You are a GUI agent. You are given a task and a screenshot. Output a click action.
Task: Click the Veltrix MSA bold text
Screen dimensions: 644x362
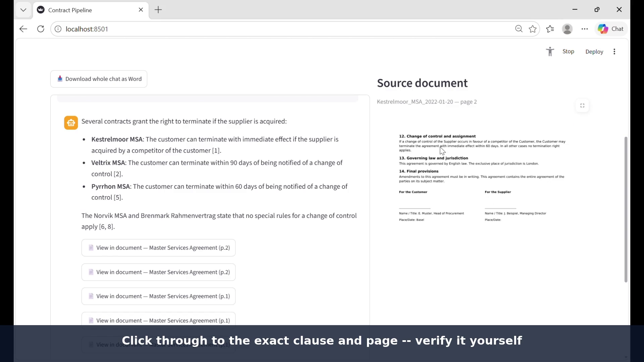pos(108,163)
